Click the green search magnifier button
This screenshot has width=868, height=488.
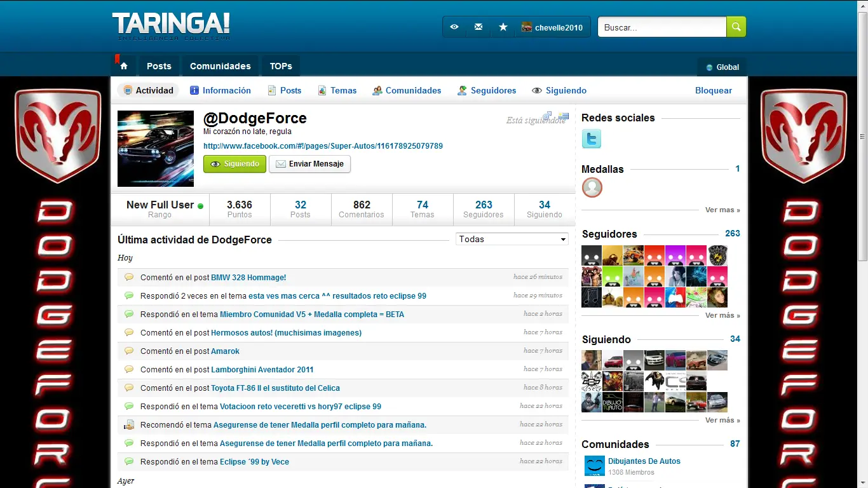(x=736, y=27)
